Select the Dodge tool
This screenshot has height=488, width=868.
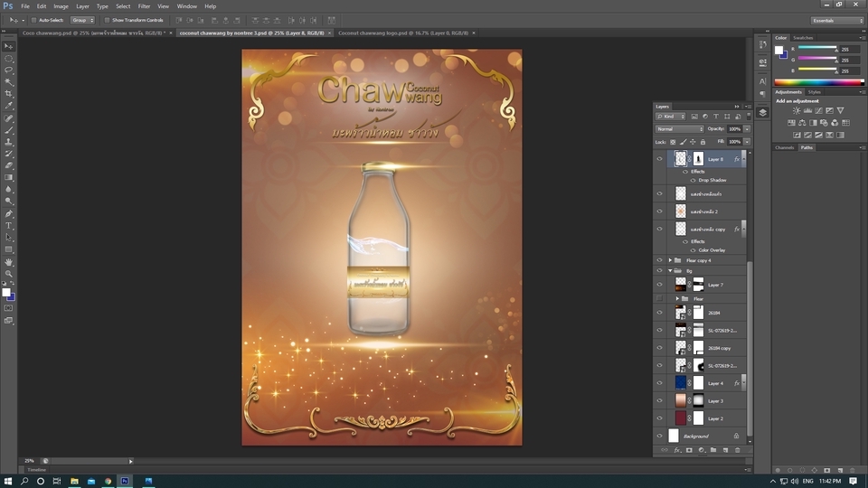pos(8,202)
